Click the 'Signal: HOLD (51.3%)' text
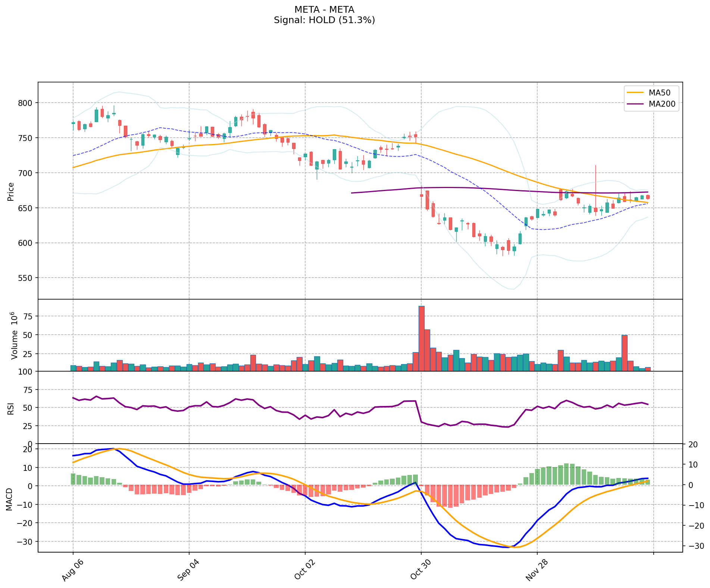 point(324,20)
